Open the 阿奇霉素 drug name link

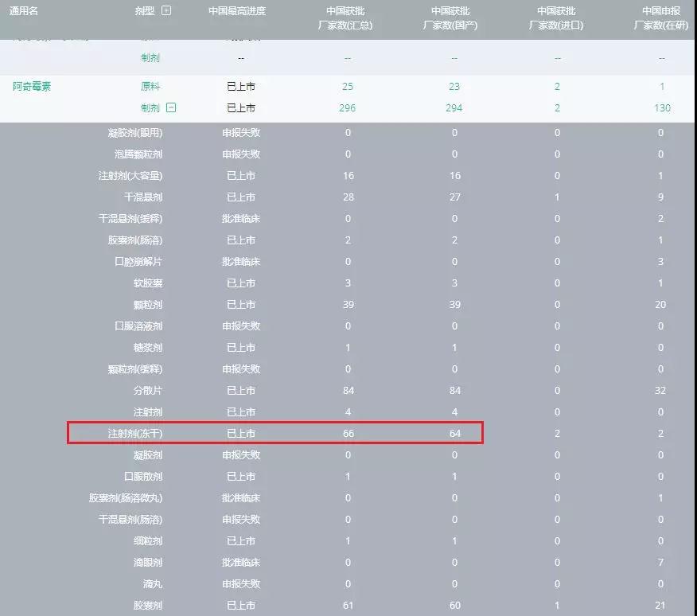pos(32,86)
